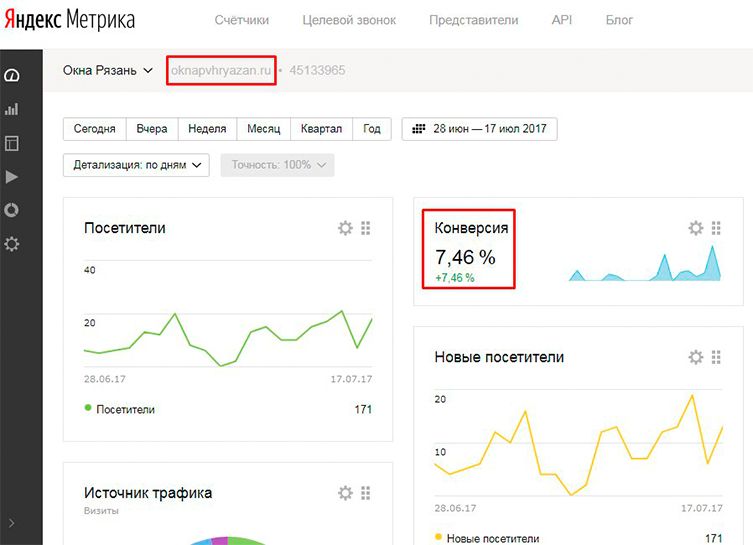Viewport: 753px width, 545px height.
Task: Open gear settings for Источник трафика widget
Action: pos(345,493)
